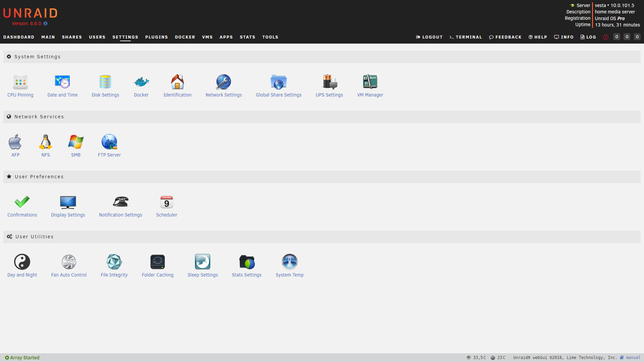This screenshot has height=362, width=644.
Task: Go to the Plugins menu
Action: point(156,37)
